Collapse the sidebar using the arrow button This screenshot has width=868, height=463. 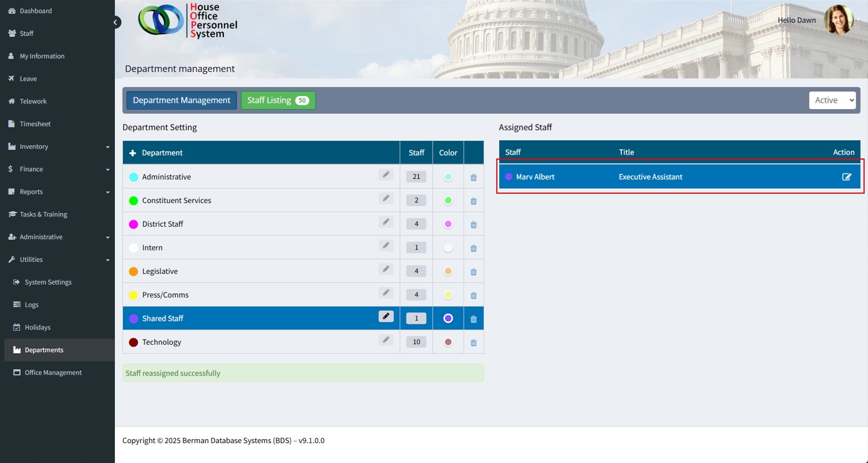(x=115, y=23)
